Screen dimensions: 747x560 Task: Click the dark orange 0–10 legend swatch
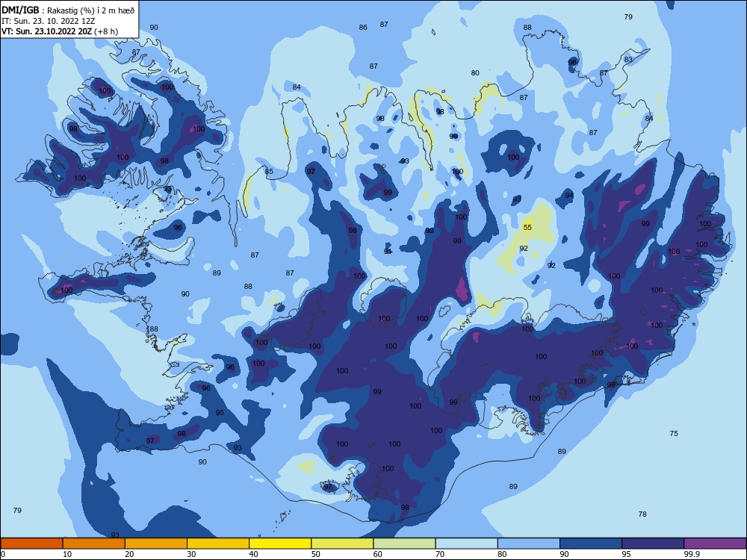pyautogui.click(x=31, y=544)
